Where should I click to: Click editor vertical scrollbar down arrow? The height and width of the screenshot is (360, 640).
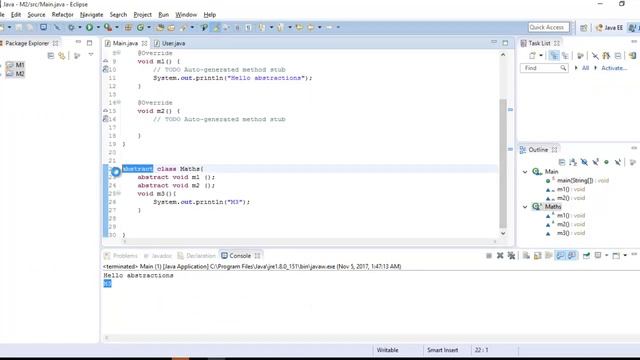click(503, 233)
